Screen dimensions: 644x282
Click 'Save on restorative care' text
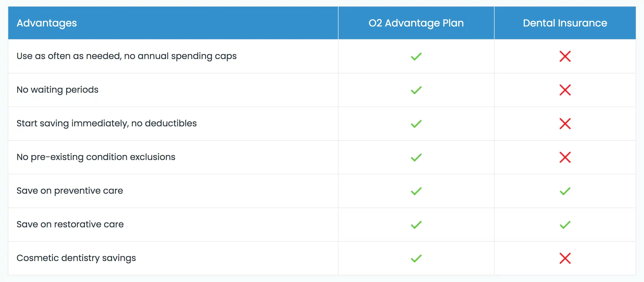pos(70,224)
